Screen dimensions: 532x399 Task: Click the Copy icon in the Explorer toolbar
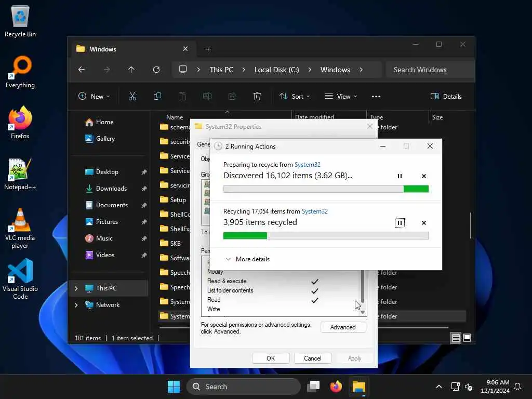coord(157,96)
